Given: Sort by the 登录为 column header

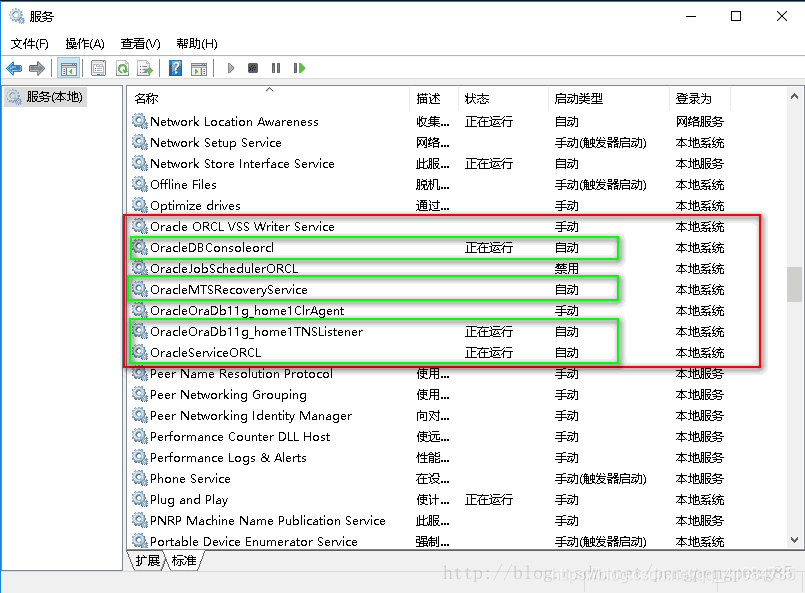Looking at the screenshot, I should point(700,98).
